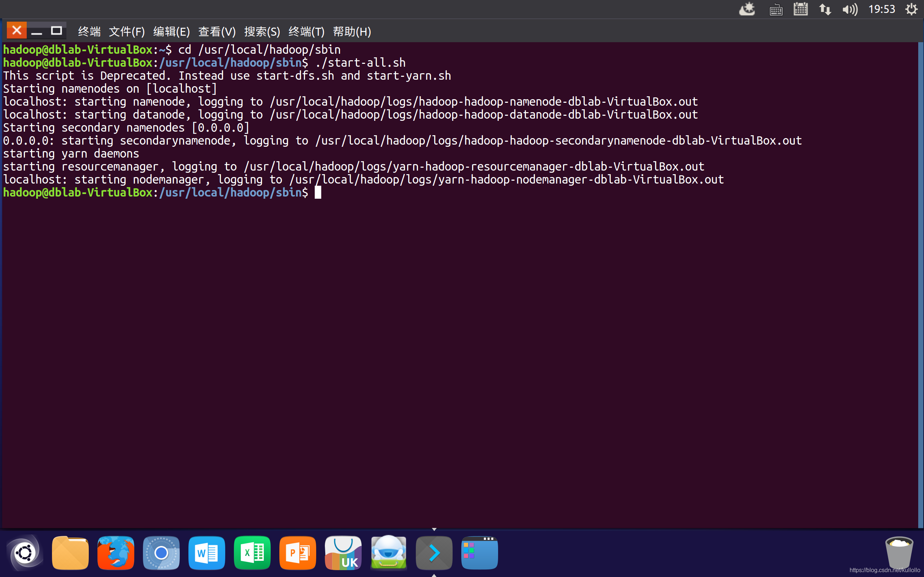This screenshot has height=577, width=924.
Task: Open the Ubuntu Kylin software center
Action: pos(343,552)
